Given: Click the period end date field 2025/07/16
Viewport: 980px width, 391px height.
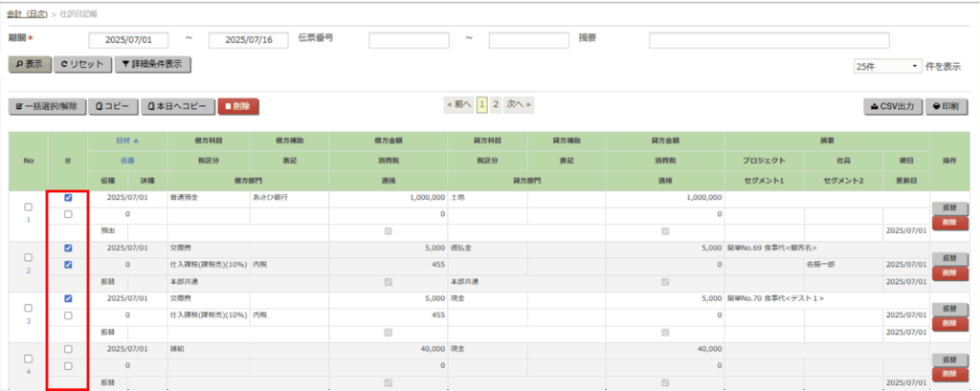Looking at the screenshot, I should pyautogui.click(x=248, y=40).
